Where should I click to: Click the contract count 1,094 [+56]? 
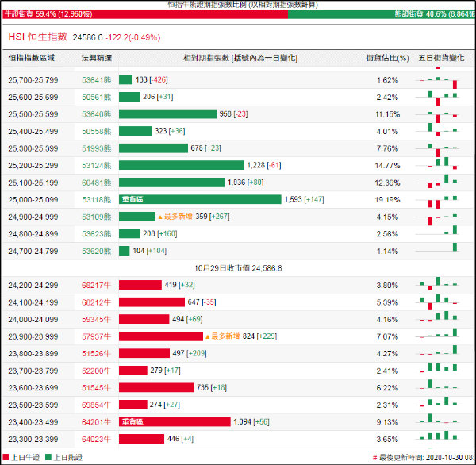[251, 421]
